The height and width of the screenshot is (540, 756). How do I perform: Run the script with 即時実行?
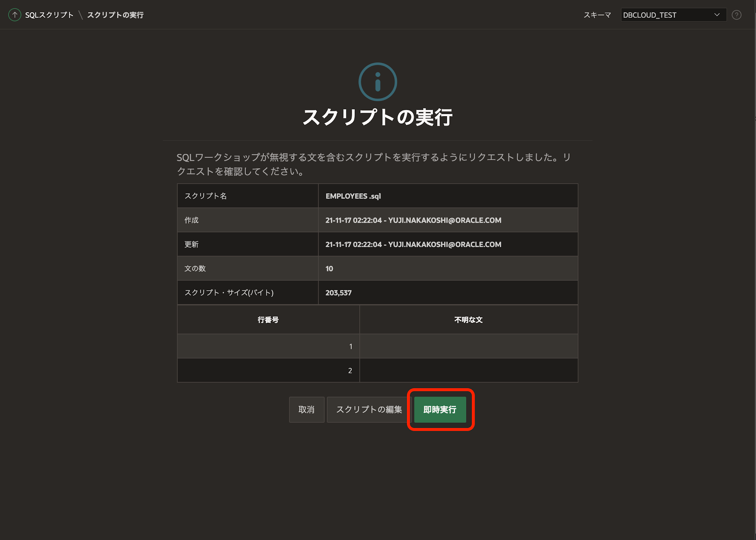pyautogui.click(x=440, y=409)
